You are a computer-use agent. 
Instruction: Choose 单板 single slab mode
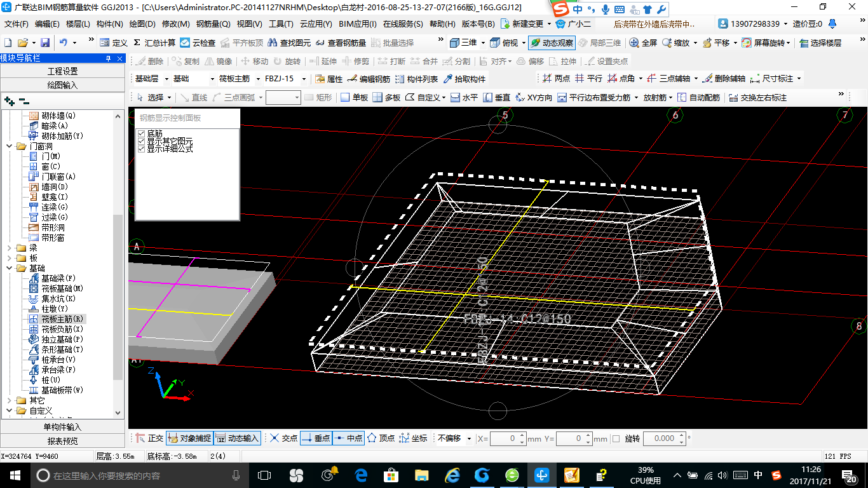point(354,97)
